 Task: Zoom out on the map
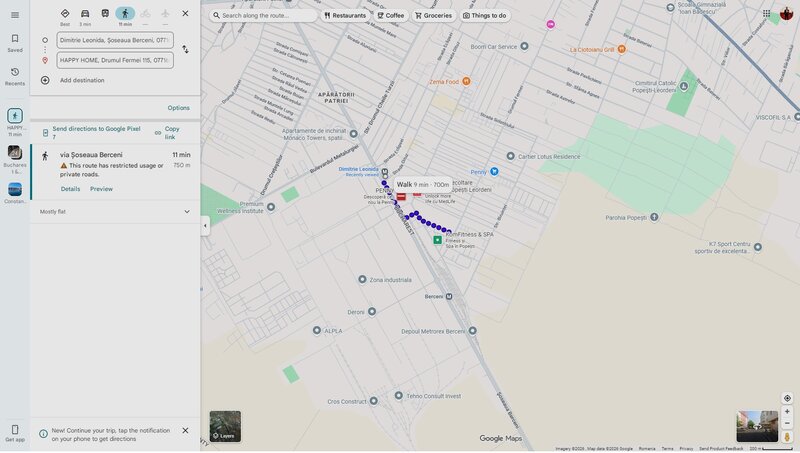coord(787,423)
